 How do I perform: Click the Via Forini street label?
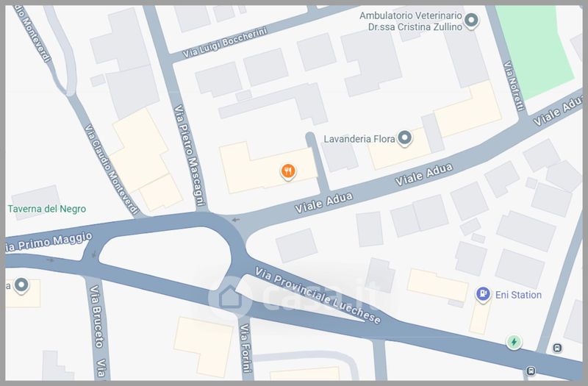click(x=245, y=348)
